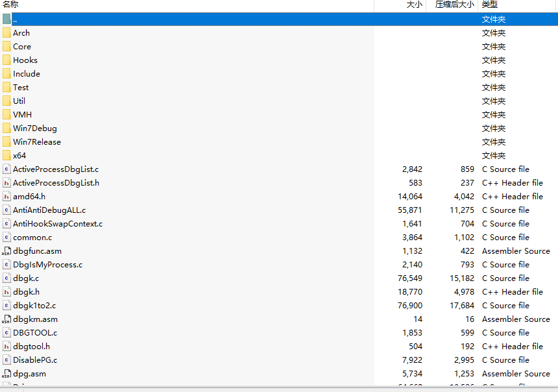Click the ActiveProcessDbgList.h header icon
This screenshot has height=392, width=558.
pyautogui.click(x=6, y=183)
